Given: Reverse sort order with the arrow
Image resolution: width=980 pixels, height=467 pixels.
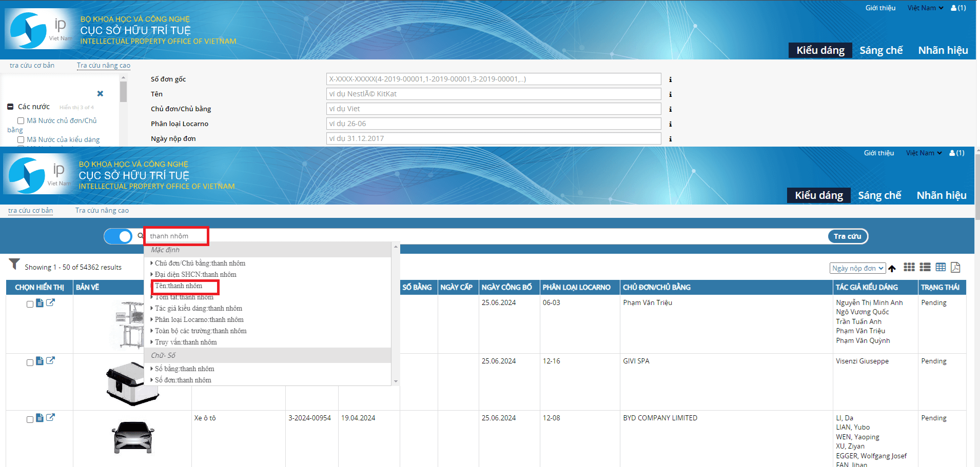Looking at the screenshot, I should (x=892, y=269).
